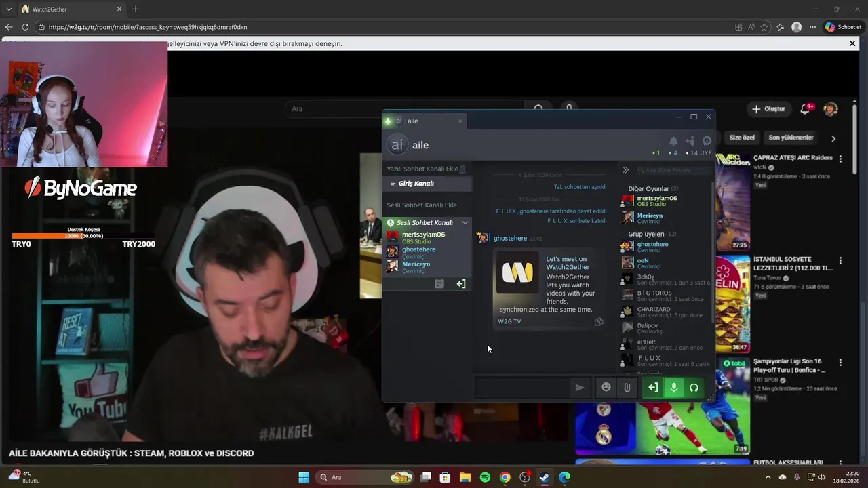Open YouTube notifications bell
This screenshot has height=488, width=868.
tap(806, 109)
